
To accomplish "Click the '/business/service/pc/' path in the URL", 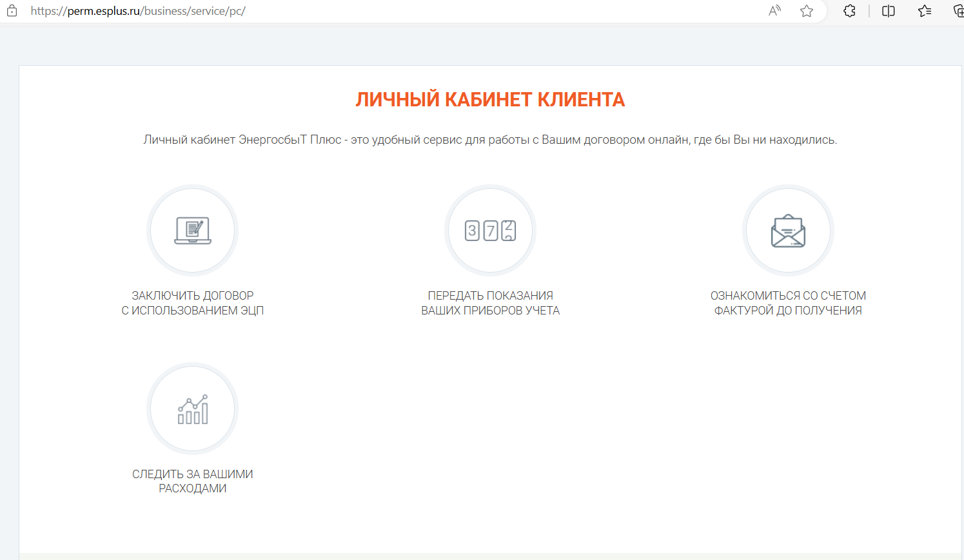I will (x=193, y=11).
